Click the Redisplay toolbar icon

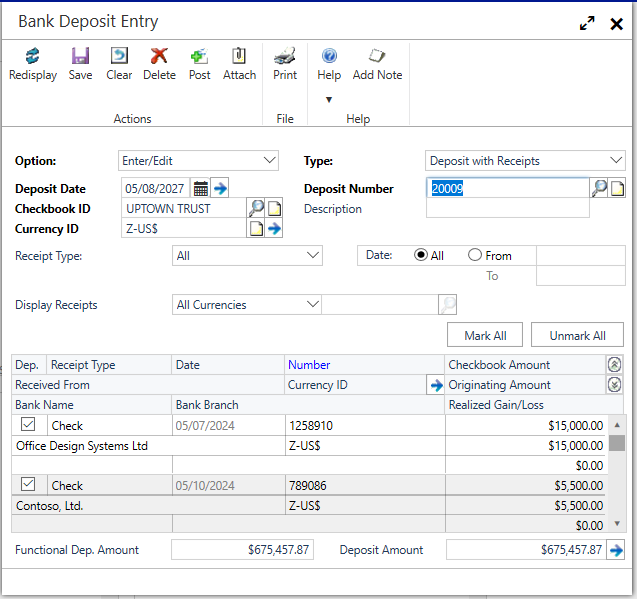point(32,56)
